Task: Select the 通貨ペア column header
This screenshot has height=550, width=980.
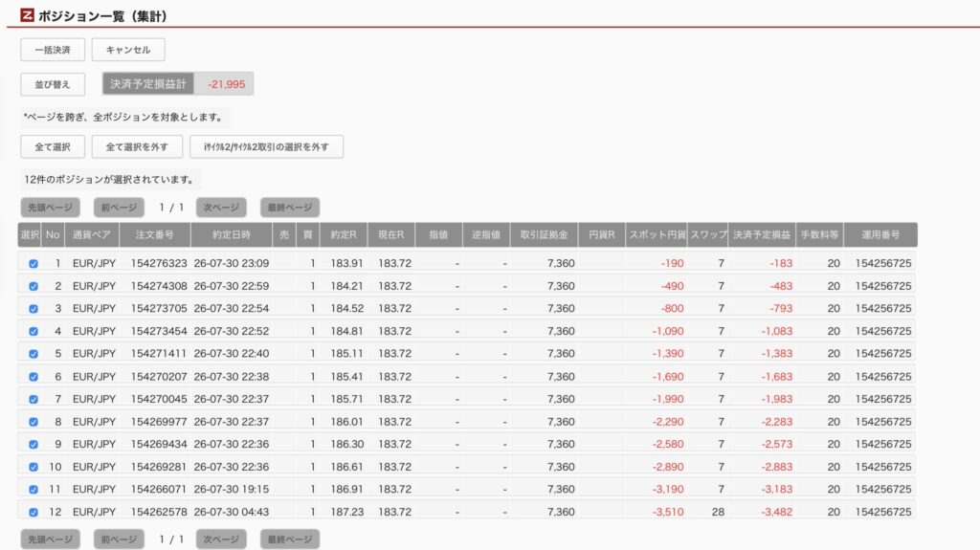Action: coord(91,235)
